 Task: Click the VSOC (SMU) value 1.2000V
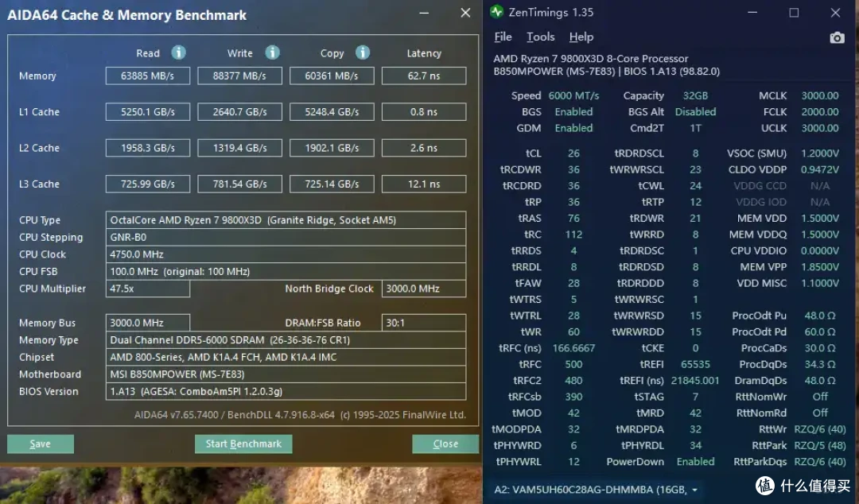pyautogui.click(x=819, y=153)
